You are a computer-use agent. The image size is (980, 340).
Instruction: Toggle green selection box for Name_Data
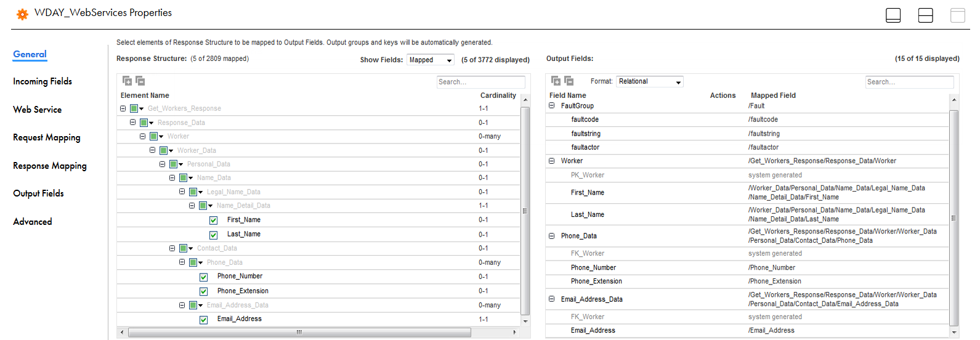pos(183,178)
